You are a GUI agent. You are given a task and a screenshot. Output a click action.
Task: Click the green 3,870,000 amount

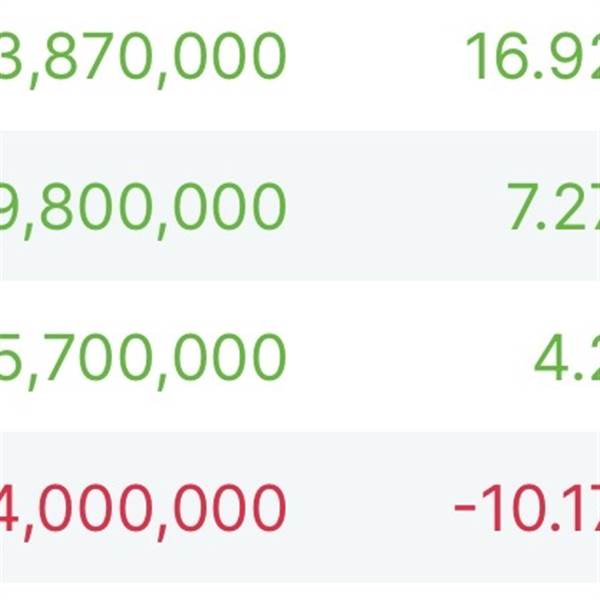[143, 57]
